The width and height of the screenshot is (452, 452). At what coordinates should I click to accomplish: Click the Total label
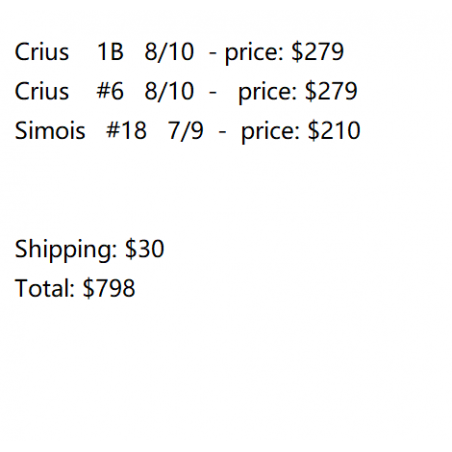[x=45, y=288]
